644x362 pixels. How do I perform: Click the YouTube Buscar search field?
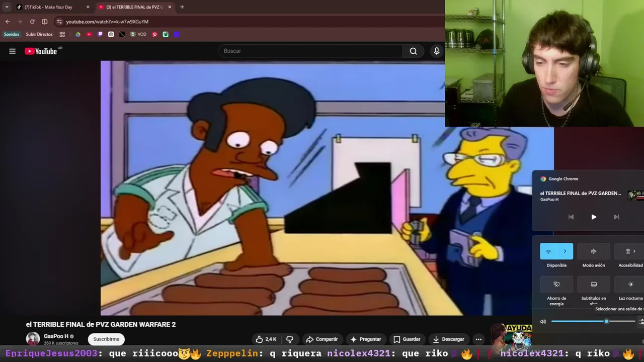pos(310,51)
